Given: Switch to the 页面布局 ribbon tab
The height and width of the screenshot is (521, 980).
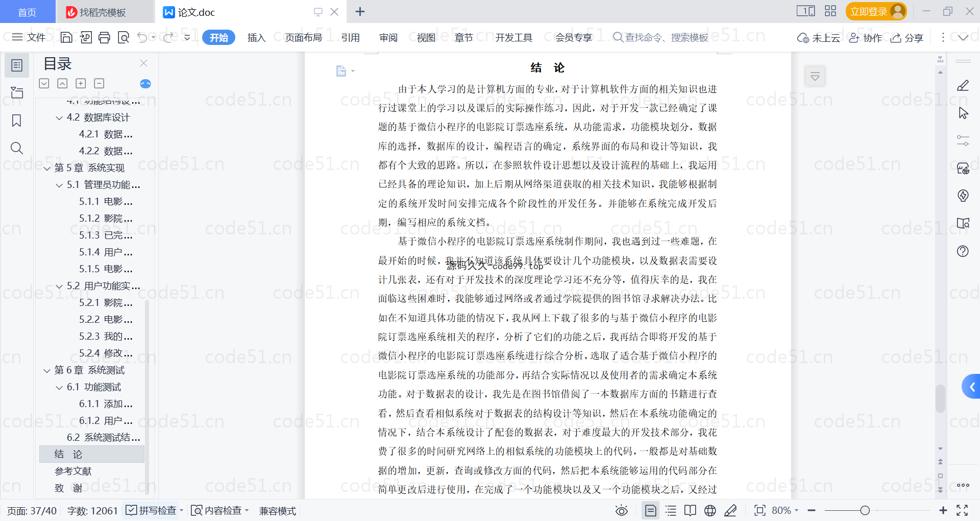Looking at the screenshot, I should point(303,37).
